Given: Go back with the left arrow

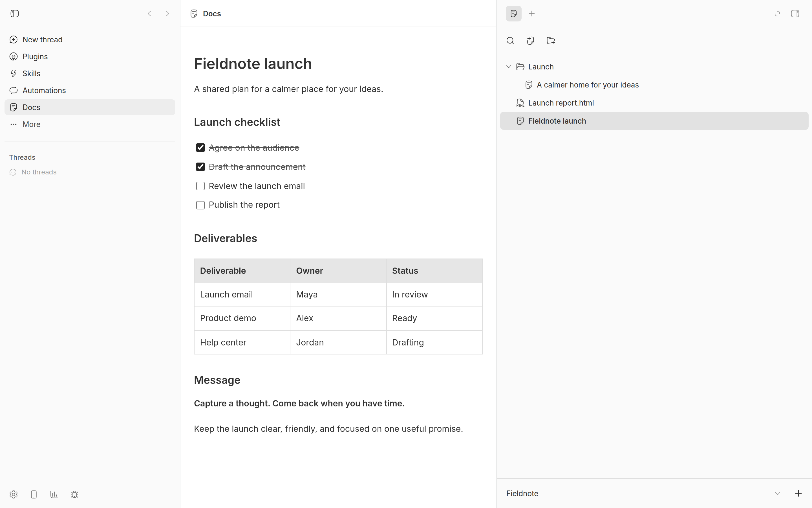Looking at the screenshot, I should [150, 14].
